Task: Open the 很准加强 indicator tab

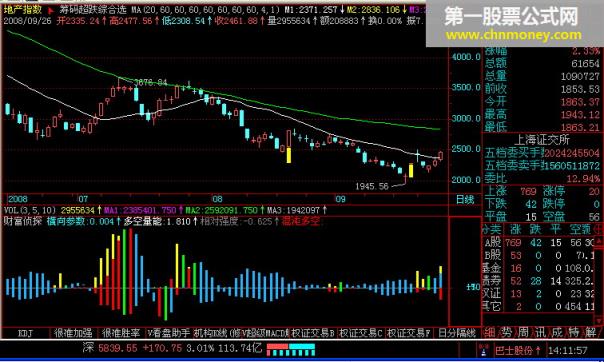Action: [73, 333]
